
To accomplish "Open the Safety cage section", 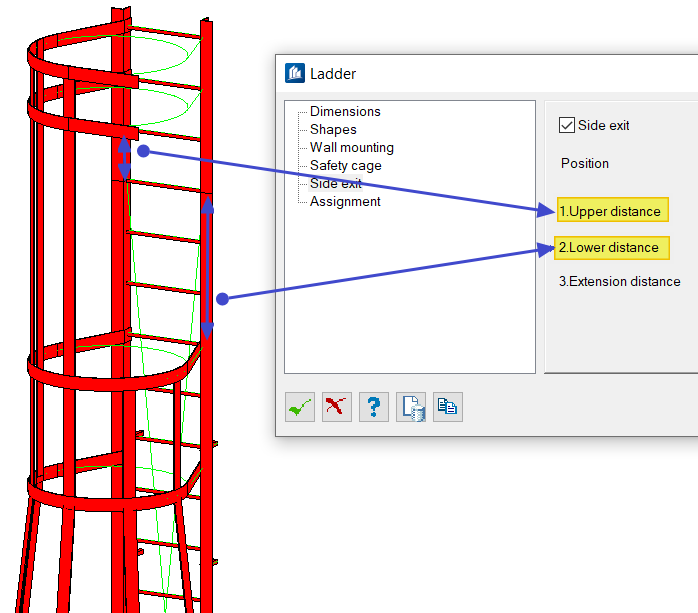I will click(345, 166).
